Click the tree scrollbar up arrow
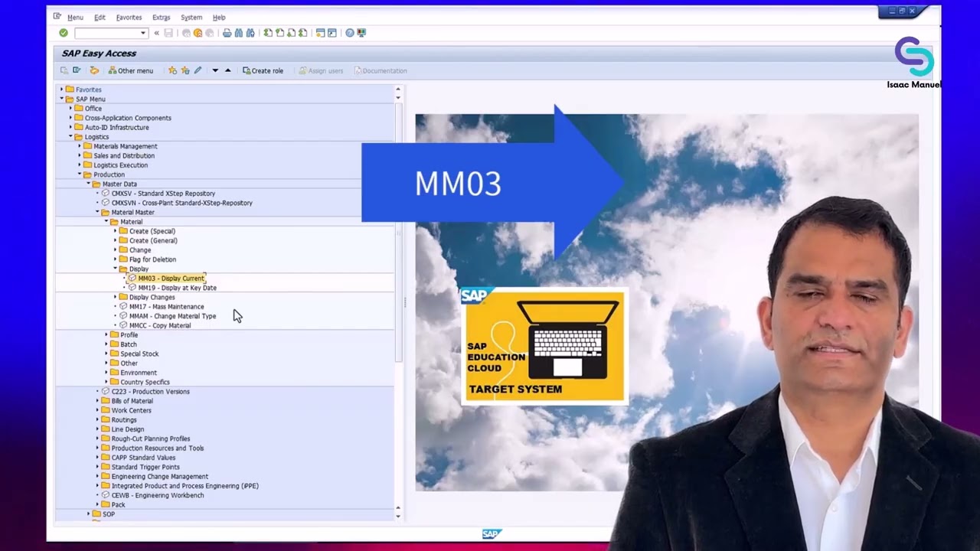 click(x=397, y=89)
